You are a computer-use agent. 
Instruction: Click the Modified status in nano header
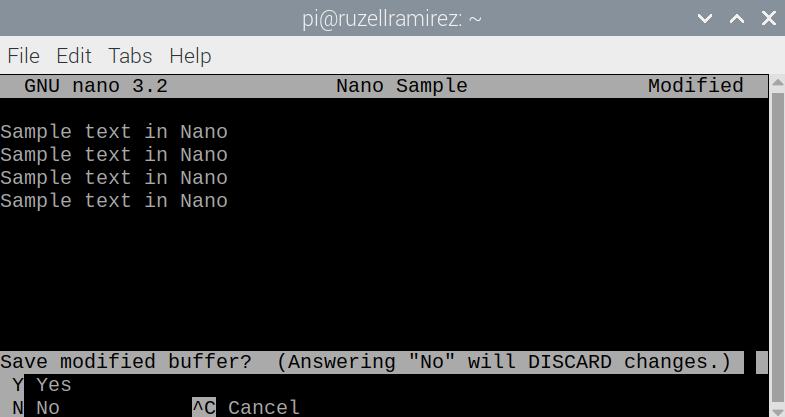[x=695, y=86]
